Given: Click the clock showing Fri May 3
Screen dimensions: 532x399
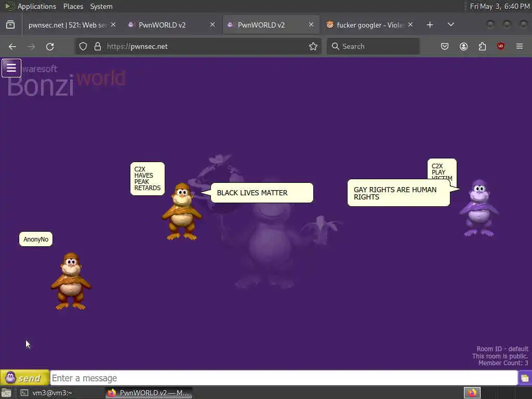Looking at the screenshot, I should [x=499, y=6].
